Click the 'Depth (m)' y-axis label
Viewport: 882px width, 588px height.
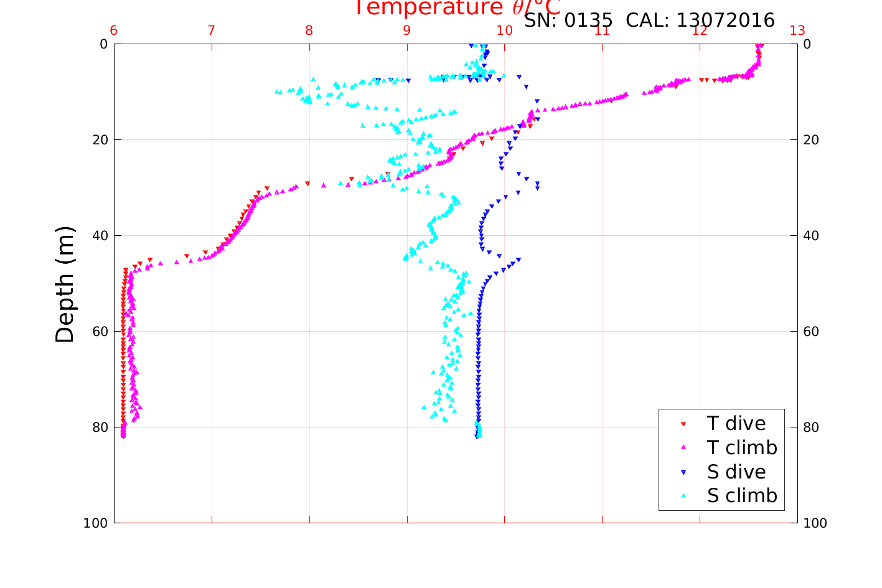click(65, 284)
